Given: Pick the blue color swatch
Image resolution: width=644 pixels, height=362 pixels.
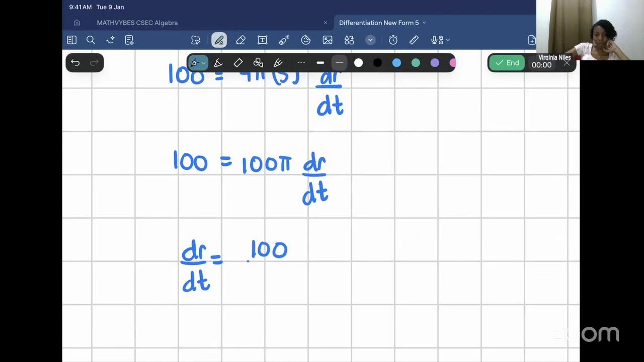Looking at the screenshot, I should 396,63.
